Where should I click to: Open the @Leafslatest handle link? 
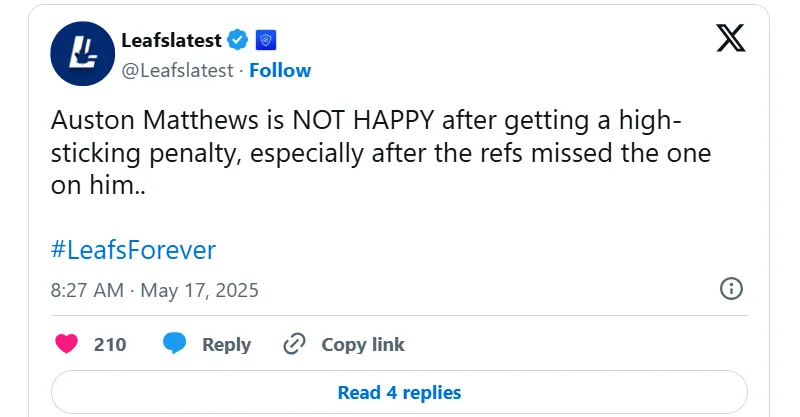coord(178,70)
